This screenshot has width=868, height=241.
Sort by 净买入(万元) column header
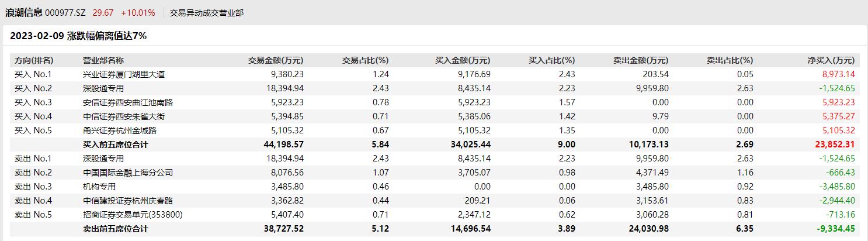[x=831, y=60]
